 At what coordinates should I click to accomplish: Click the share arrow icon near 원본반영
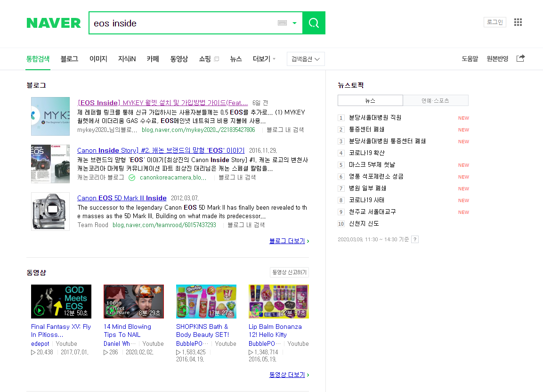[x=520, y=58]
